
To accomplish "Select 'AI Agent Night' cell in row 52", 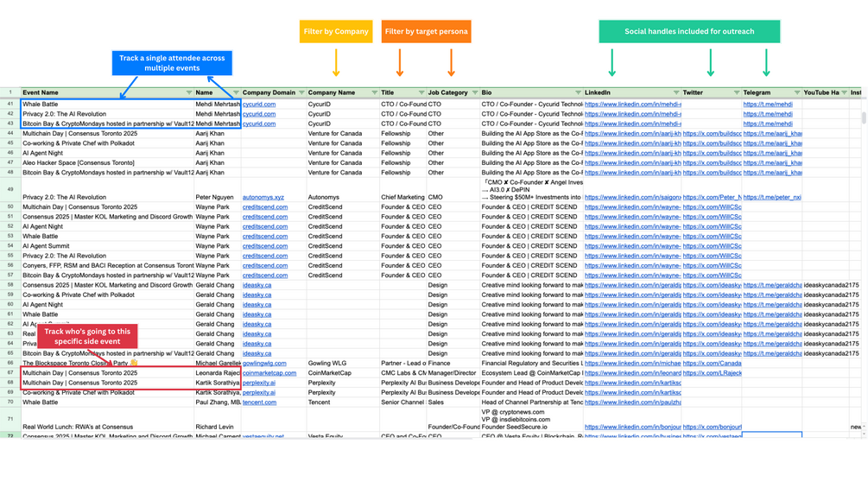I will (107, 226).
